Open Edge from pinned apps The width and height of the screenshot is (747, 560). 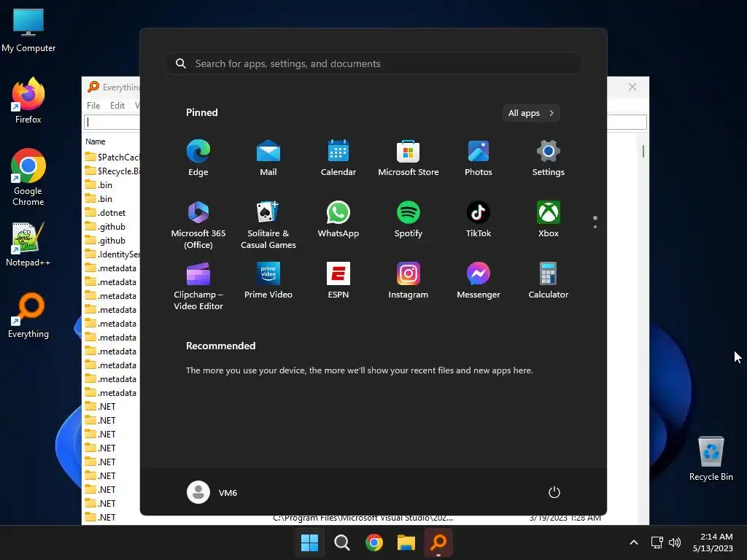coord(198,158)
